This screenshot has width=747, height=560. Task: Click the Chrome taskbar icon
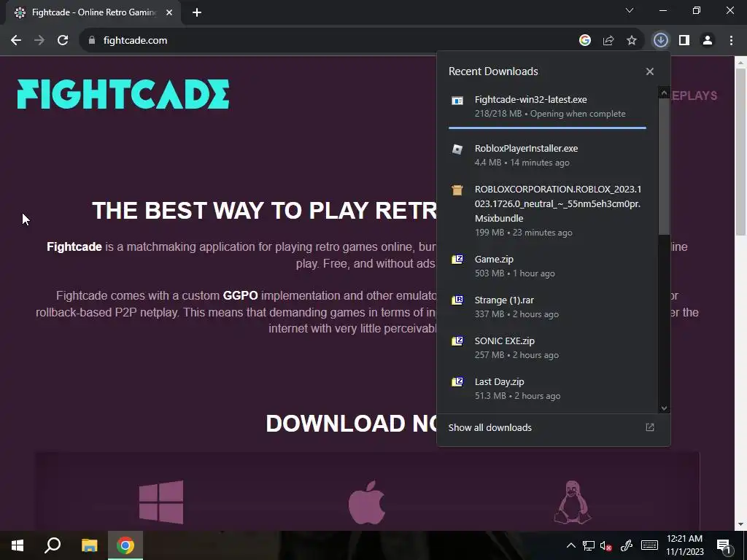click(125, 545)
